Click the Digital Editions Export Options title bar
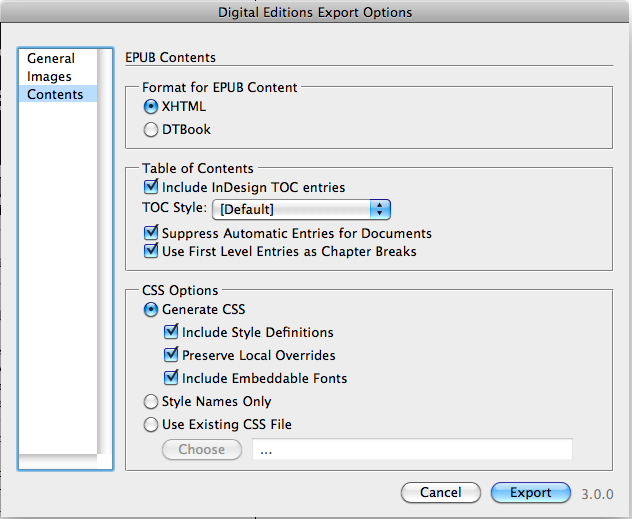Image resolution: width=632 pixels, height=519 pixels. pos(316,12)
